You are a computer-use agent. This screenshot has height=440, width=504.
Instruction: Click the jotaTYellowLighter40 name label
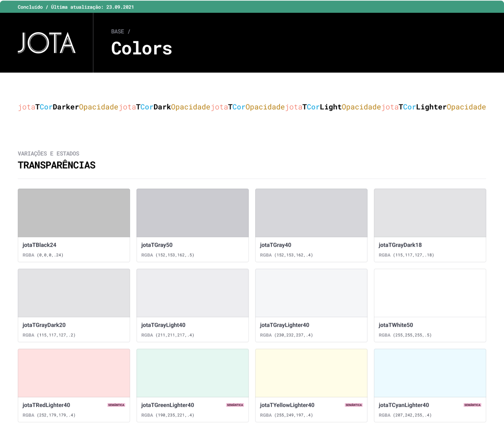coord(287,405)
